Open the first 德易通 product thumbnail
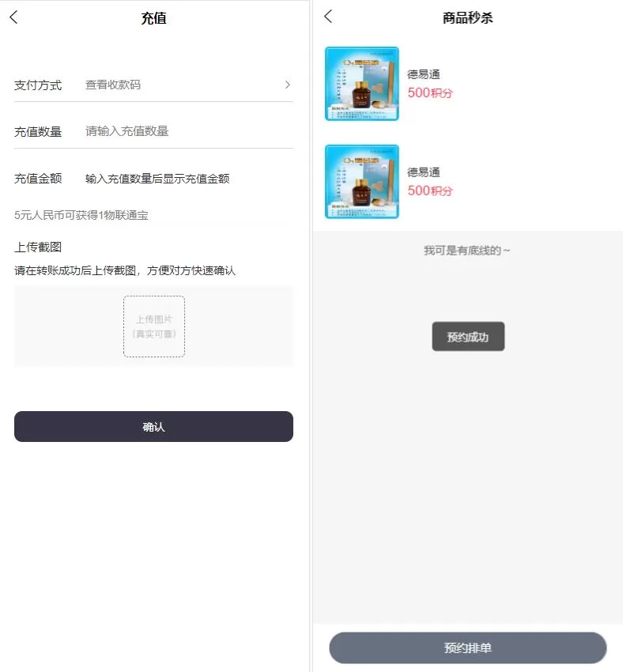Image resolution: width=623 pixels, height=672 pixels. (362, 84)
